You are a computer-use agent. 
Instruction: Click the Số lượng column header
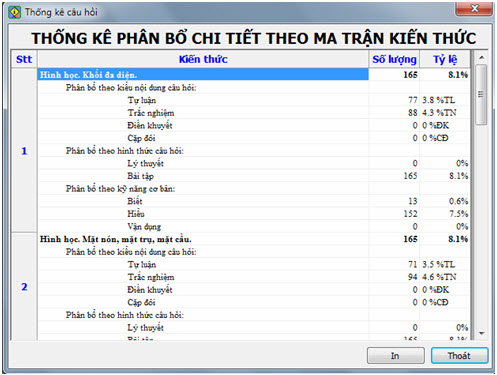tap(394, 59)
